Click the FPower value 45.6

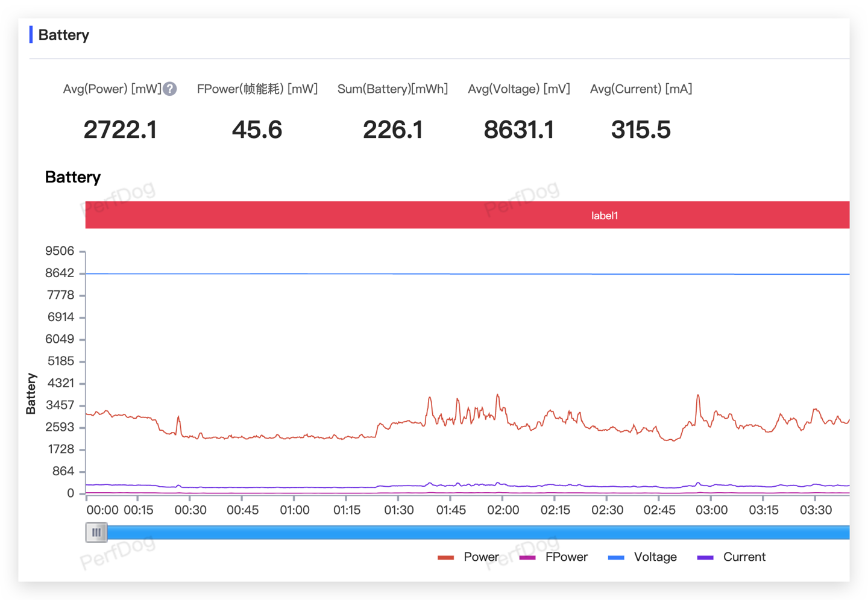(x=257, y=130)
